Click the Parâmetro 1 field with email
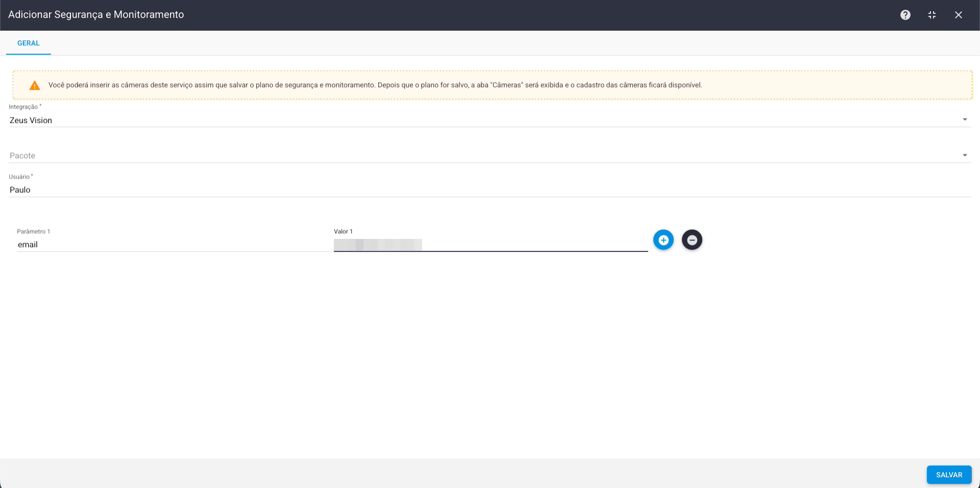 tap(174, 245)
